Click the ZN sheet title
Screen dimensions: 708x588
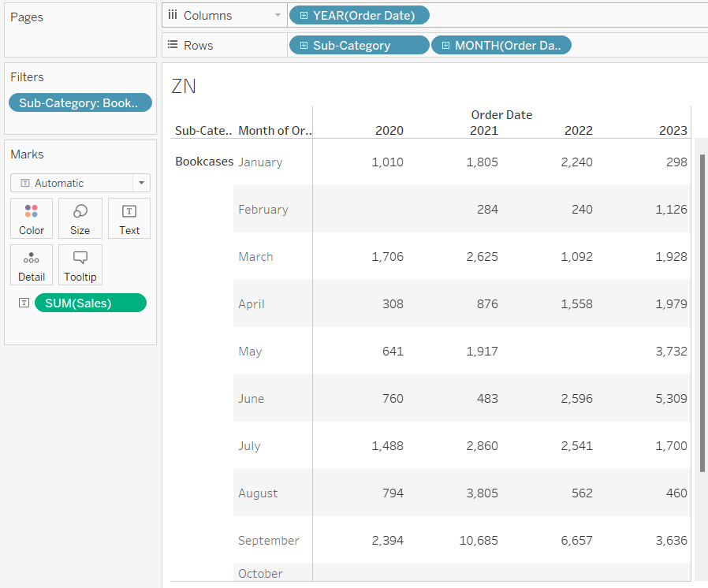[x=184, y=87]
